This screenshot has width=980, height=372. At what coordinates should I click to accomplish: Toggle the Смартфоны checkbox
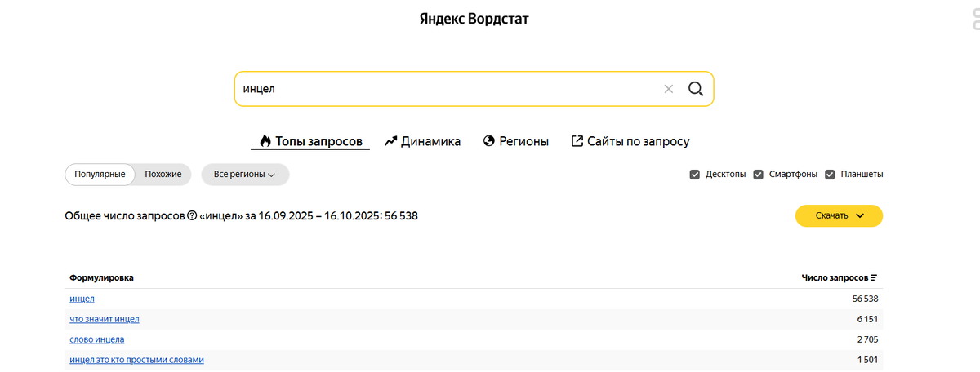[758, 175]
